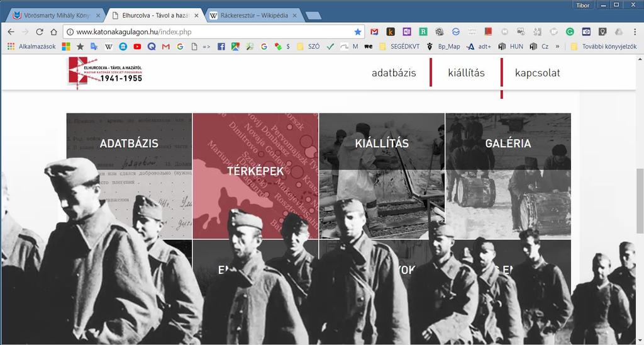Open the Cz bookmark
This screenshot has width=644, height=345.
pos(539,47)
